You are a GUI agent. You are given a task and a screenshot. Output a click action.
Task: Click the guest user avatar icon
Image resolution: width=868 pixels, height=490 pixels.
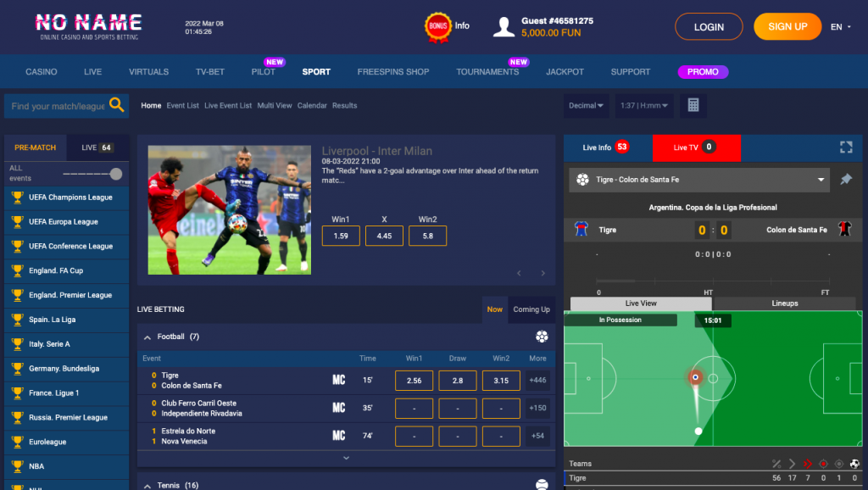click(504, 26)
